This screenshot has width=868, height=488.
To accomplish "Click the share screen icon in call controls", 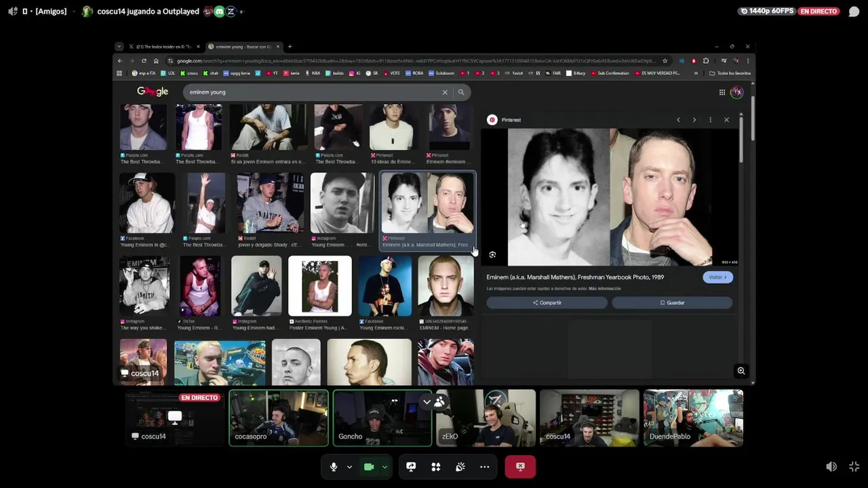I will click(x=411, y=466).
